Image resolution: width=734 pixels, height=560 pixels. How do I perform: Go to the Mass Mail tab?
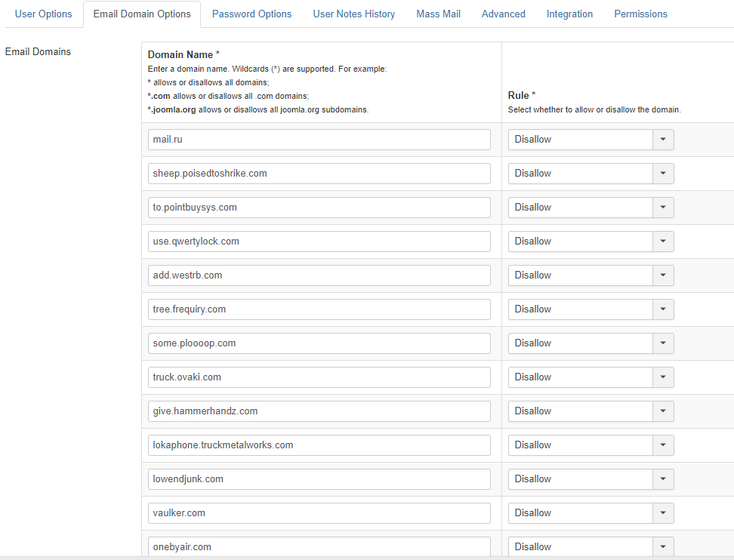point(438,14)
